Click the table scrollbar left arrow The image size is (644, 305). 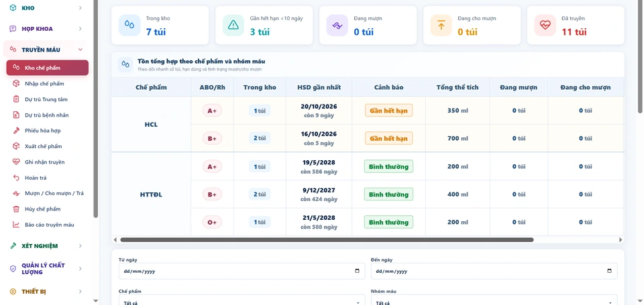[115, 240]
